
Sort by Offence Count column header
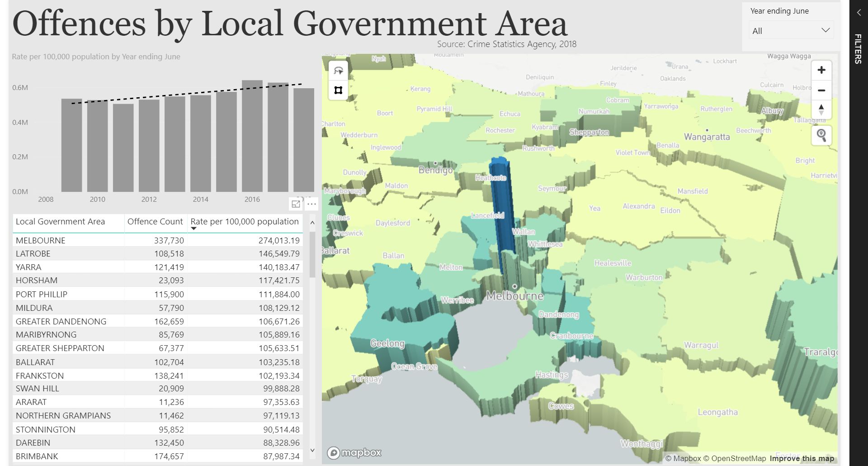click(155, 222)
